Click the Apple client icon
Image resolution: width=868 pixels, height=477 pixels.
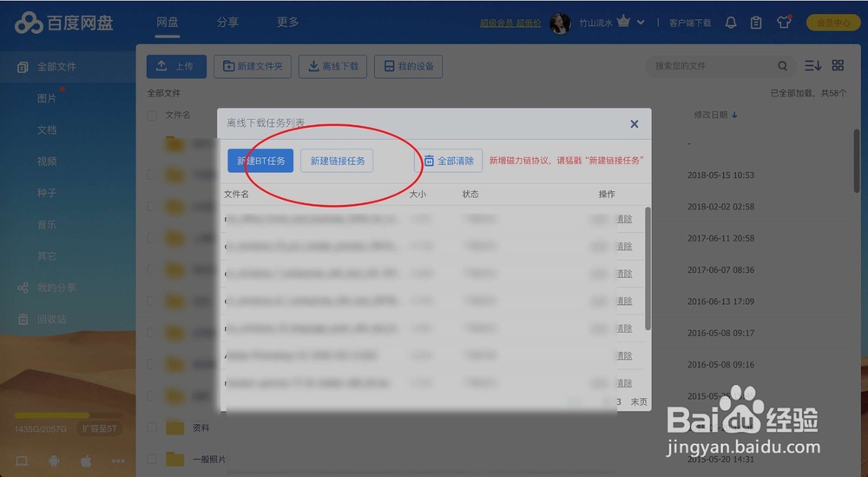click(86, 461)
